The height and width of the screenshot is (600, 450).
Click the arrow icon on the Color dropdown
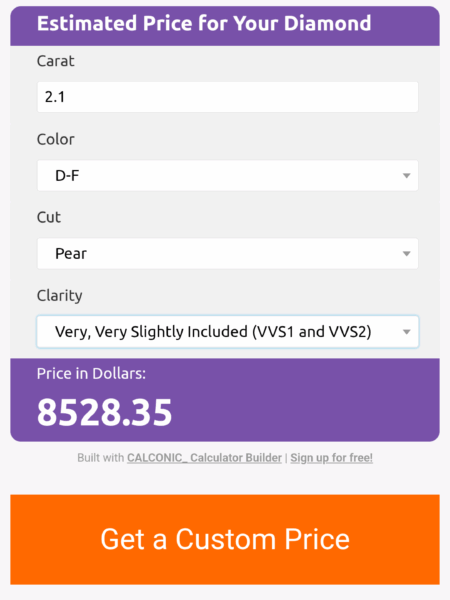(x=406, y=176)
